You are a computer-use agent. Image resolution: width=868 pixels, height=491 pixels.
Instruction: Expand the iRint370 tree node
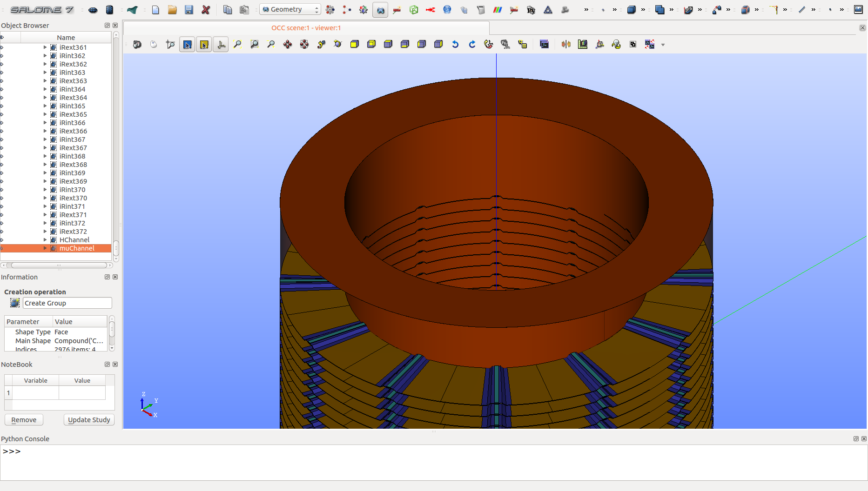(45, 190)
